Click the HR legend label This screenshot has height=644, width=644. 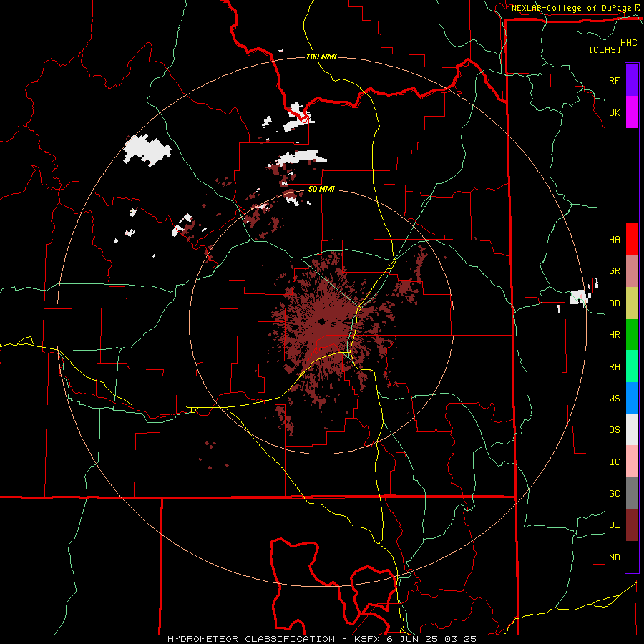click(x=614, y=335)
